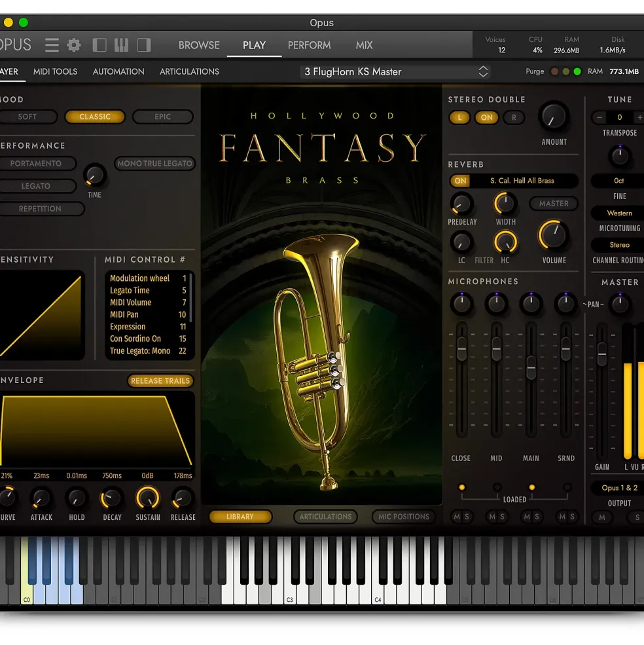Click the reverb MASTER button

(x=554, y=204)
